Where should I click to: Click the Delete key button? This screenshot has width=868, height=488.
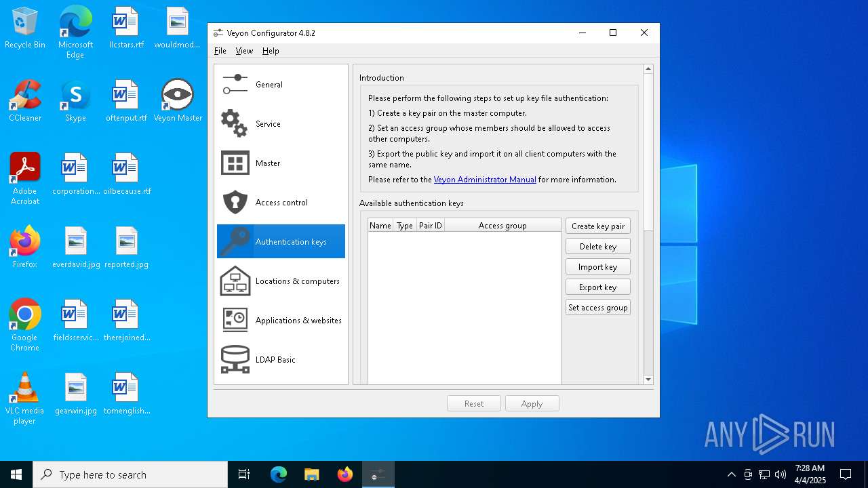pos(598,247)
